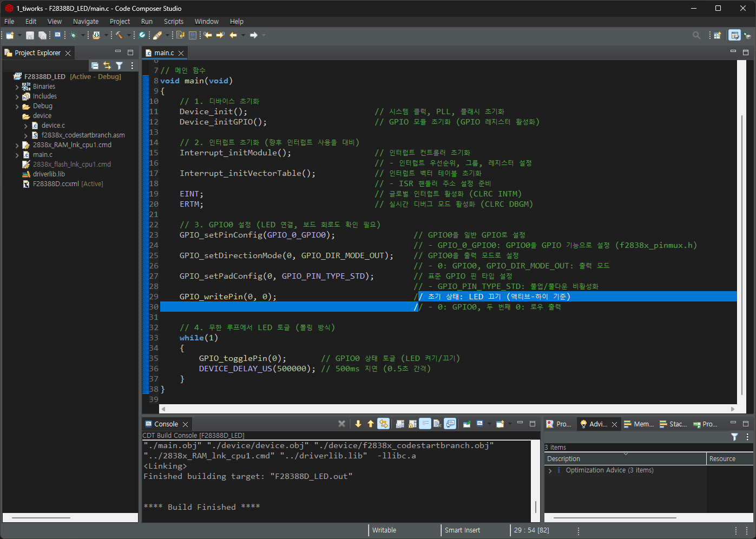
Task: Click the Console vertical scrollbar
Action: tap(536, 480)
